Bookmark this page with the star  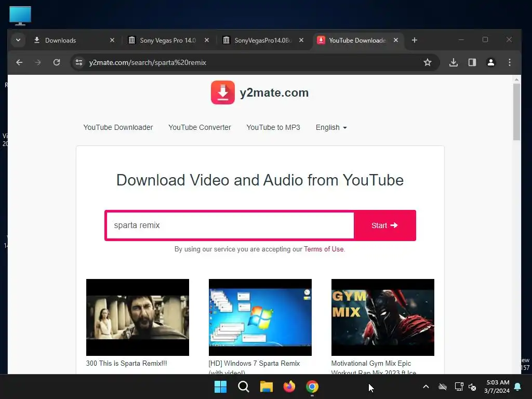click(x=428, y=62)
